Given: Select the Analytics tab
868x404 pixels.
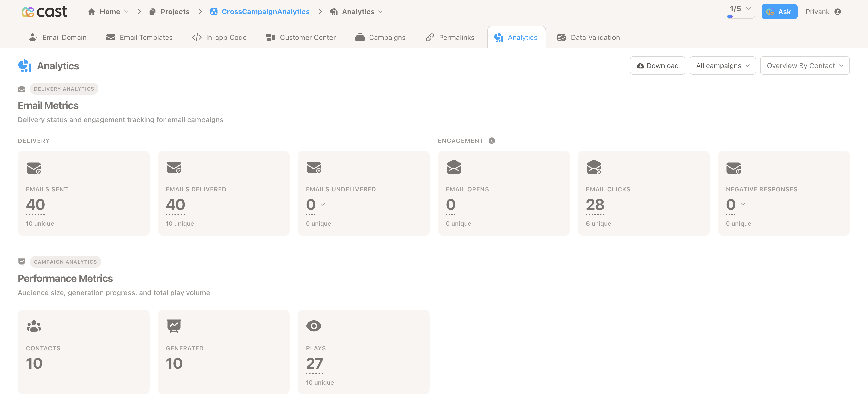Looking at the screenshot, I should 516,37.
